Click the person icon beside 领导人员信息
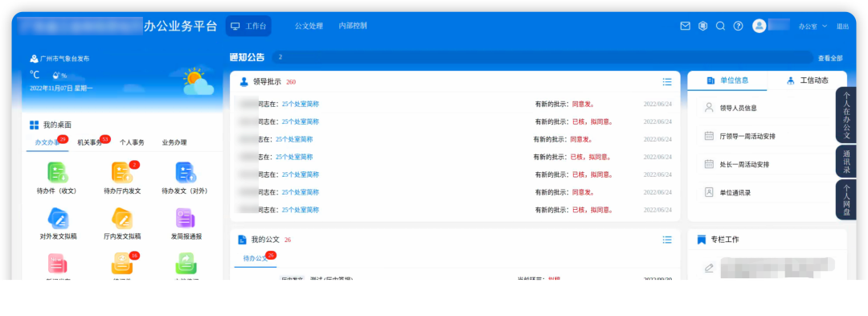This screenshot has height=316, width=868. click(709, 108)
